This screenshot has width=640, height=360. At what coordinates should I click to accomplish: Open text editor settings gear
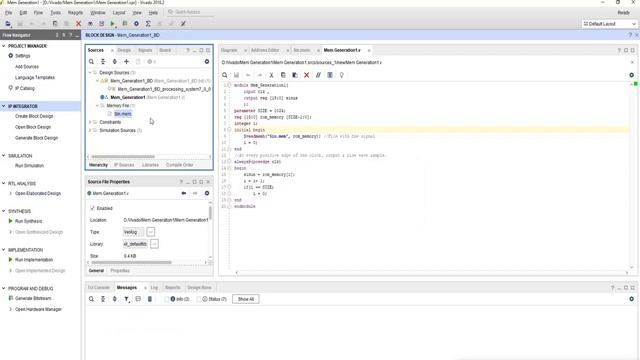[x=631, y=75]
